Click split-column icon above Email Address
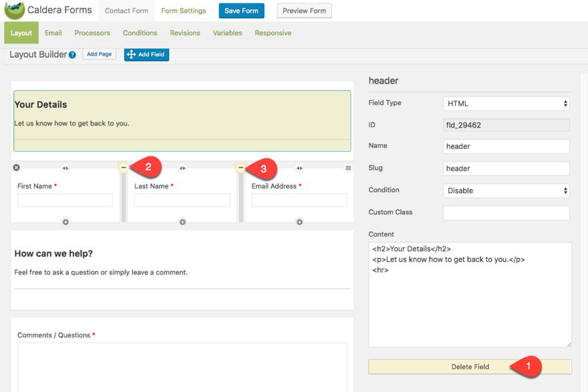The image size is (588, 392). coord(299,168)
